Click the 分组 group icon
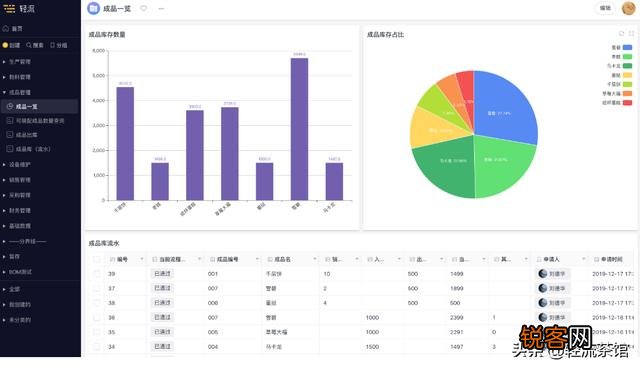This screenshot has width=640, height=369. click(x=52, y=45)
